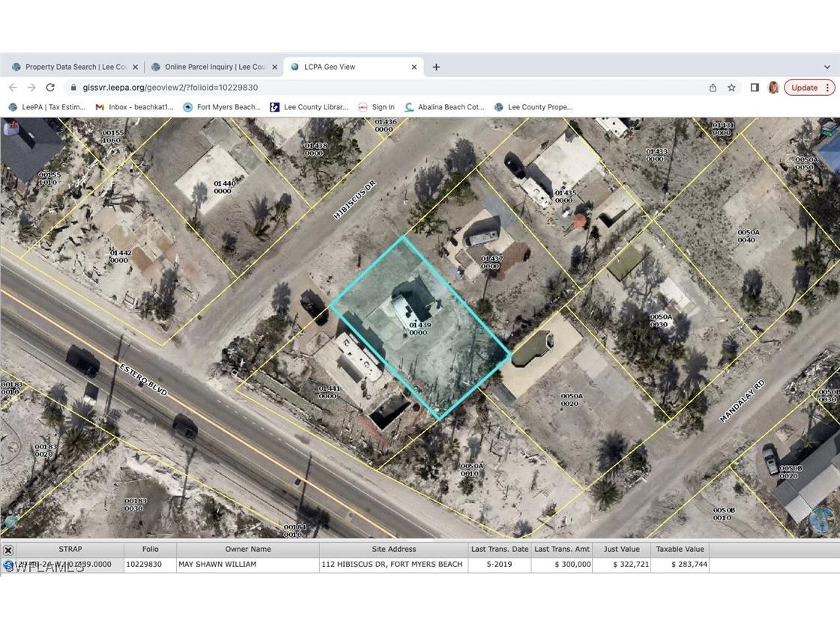This screenshot has height=629, width=840.
Task: Open Abalina Beach Cottages bookmark
Action: 444,107
